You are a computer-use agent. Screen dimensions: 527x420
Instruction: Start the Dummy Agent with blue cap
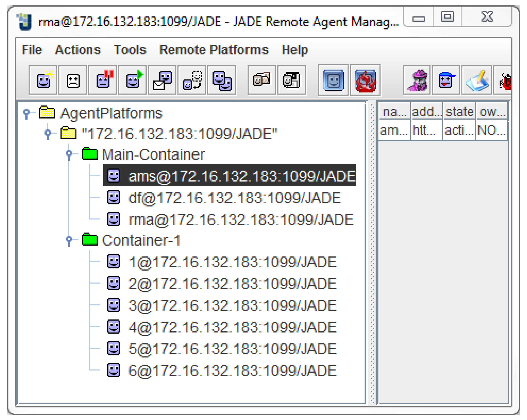coord(446,80)
